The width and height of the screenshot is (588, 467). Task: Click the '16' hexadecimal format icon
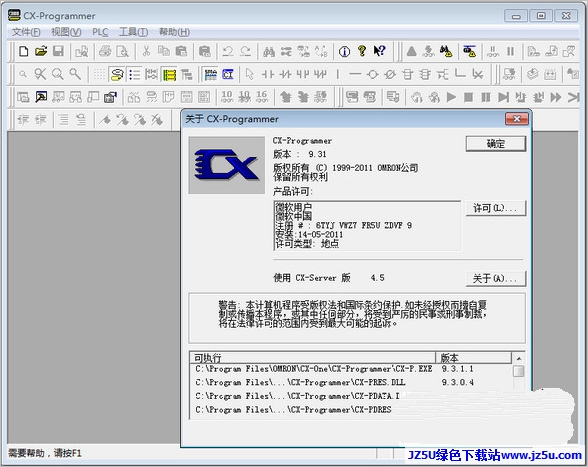click(x=262, y=98)
